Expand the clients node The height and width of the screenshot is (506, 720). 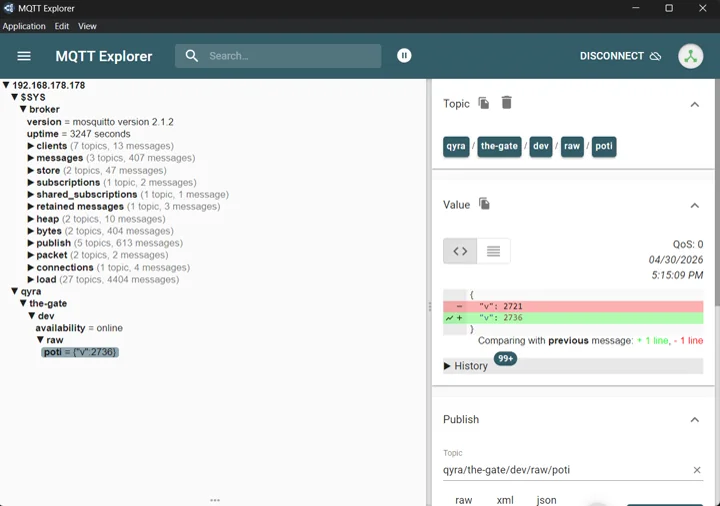(31, 146)
